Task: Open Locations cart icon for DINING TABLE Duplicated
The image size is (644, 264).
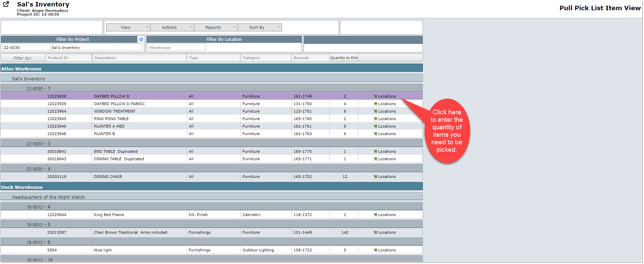Action: [375, 159]
